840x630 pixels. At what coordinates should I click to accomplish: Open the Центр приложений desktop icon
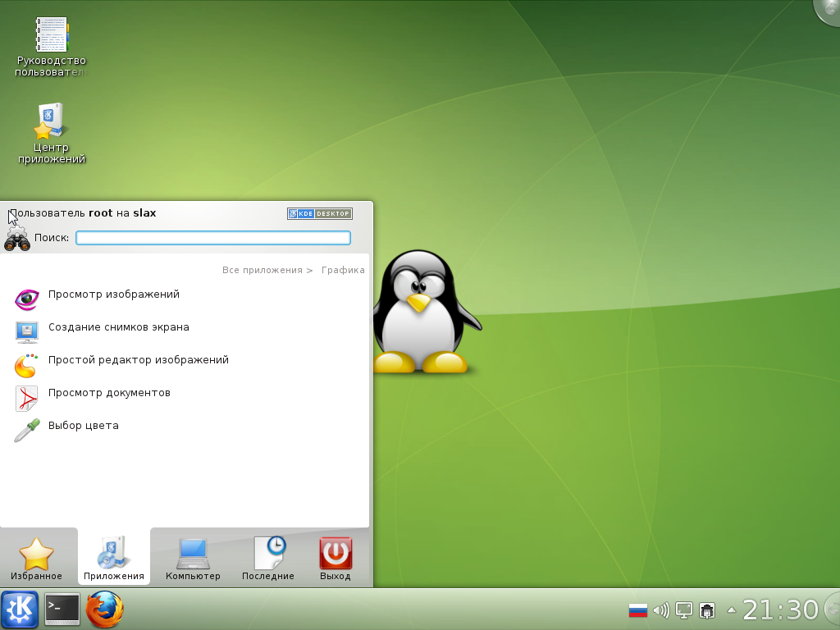[x=51, y=134]
